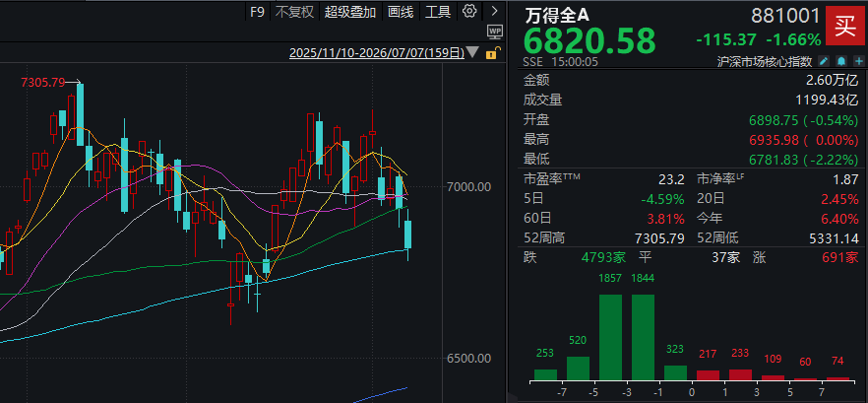The width and height of the screenshot is (868, 403).
Task: Click the red distribution bar labeled 217
Action: [708, 375]
